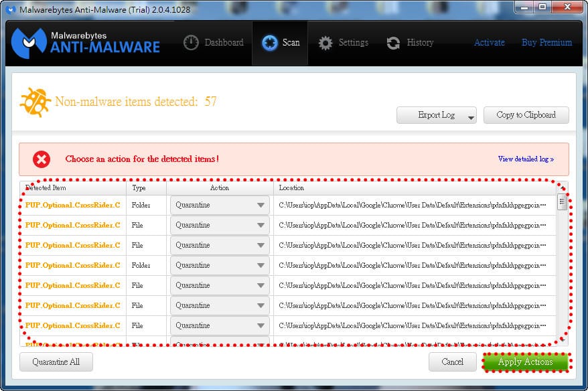This screenshot has width=588, height=391.
Task: Sort by the Detected Item column header
Action: (x=73, y=188)
